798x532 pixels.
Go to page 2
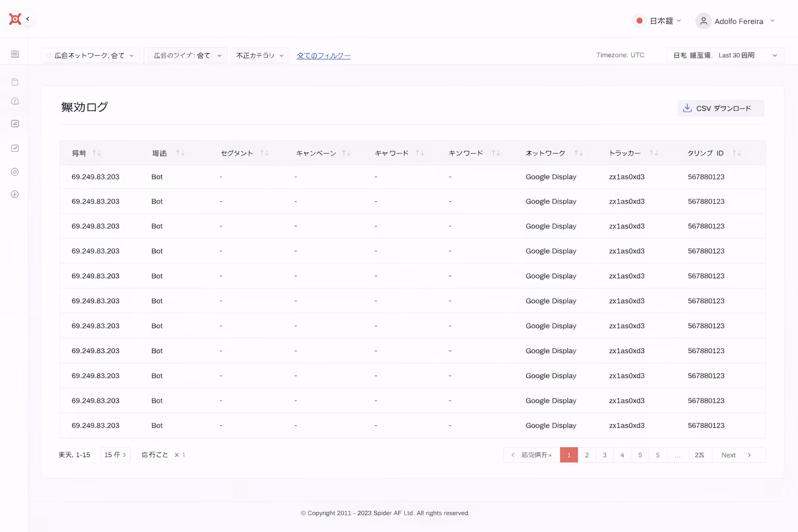587,455
